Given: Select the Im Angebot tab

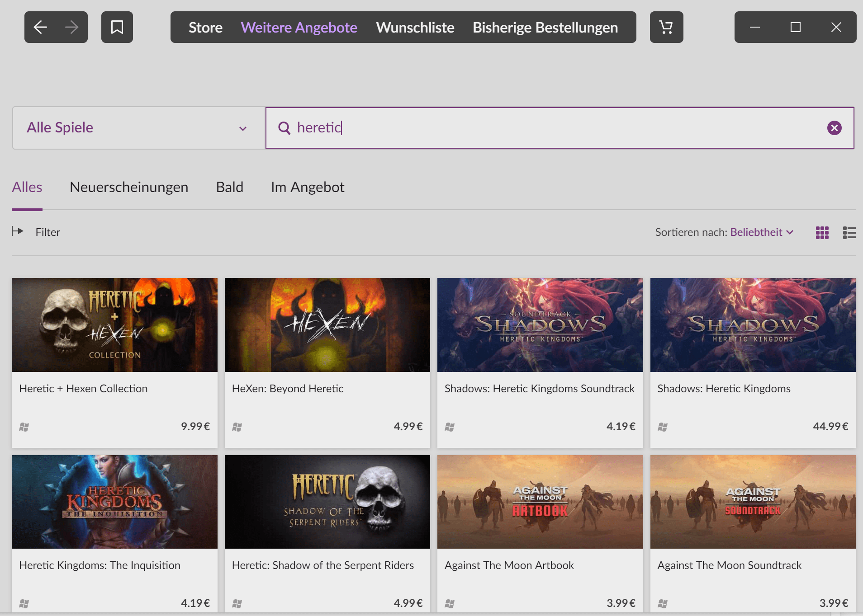Looking at the screenshot, I should pos(308,187).
